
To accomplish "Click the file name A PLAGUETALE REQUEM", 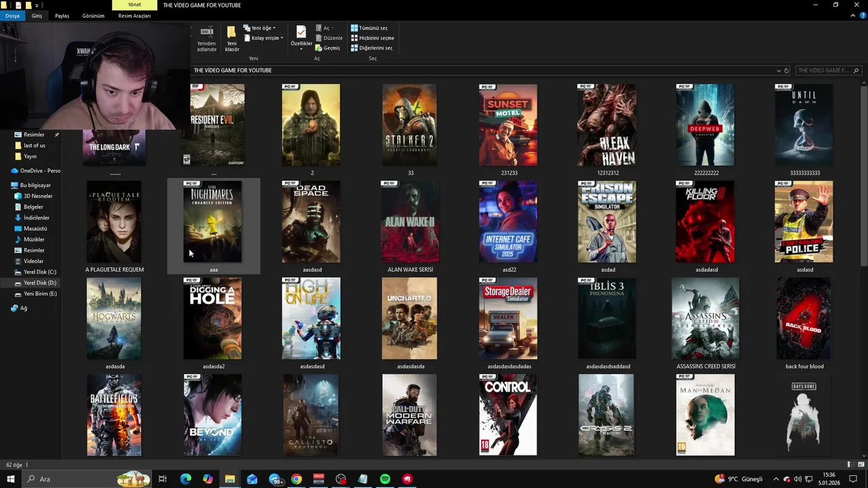I will pyautogui.click(x=115, y=270).
